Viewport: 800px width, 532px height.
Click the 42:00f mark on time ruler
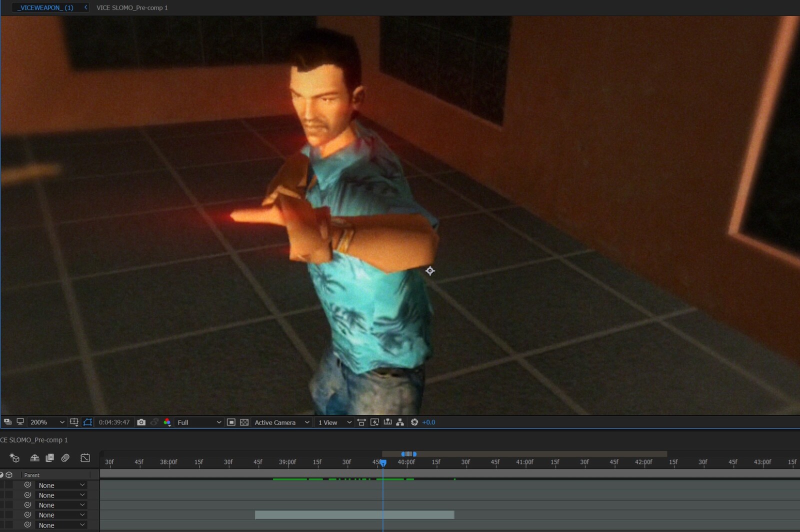click(x=643, y=462)
